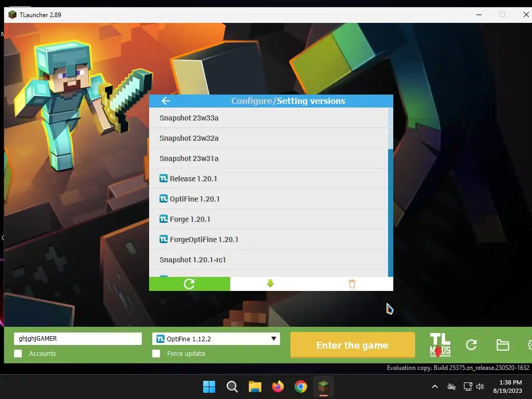
Task: Go back using the arrow in Configure header
Action: 166,101
